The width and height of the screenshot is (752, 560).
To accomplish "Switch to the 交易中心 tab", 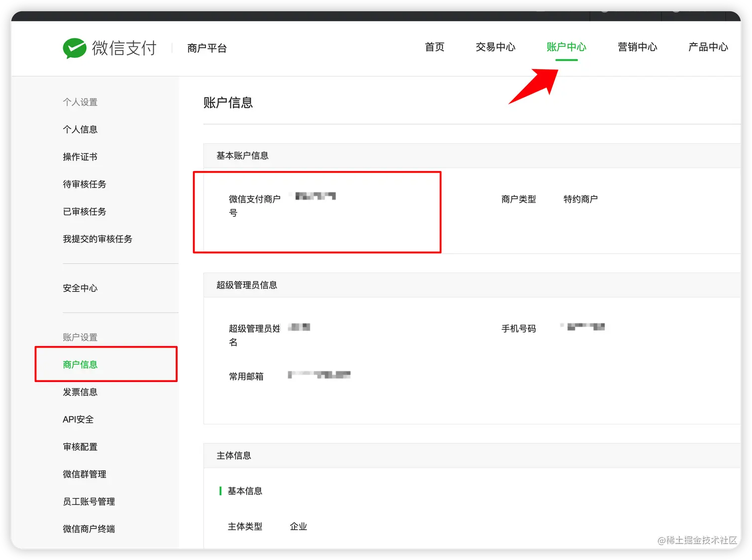I will (495, 47).
